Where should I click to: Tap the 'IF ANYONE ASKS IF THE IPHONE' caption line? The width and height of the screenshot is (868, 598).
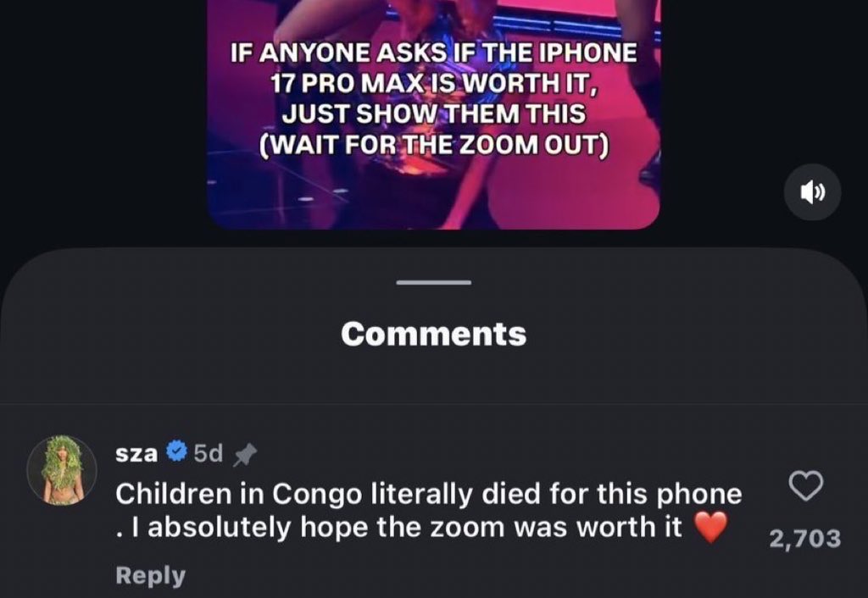pos(433,53)
